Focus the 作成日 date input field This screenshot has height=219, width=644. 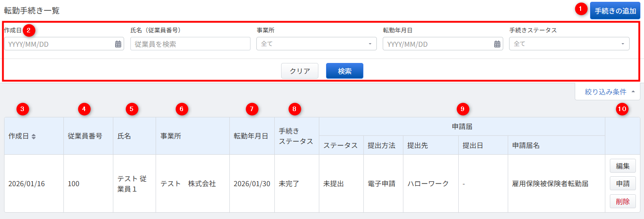point(58,44)
